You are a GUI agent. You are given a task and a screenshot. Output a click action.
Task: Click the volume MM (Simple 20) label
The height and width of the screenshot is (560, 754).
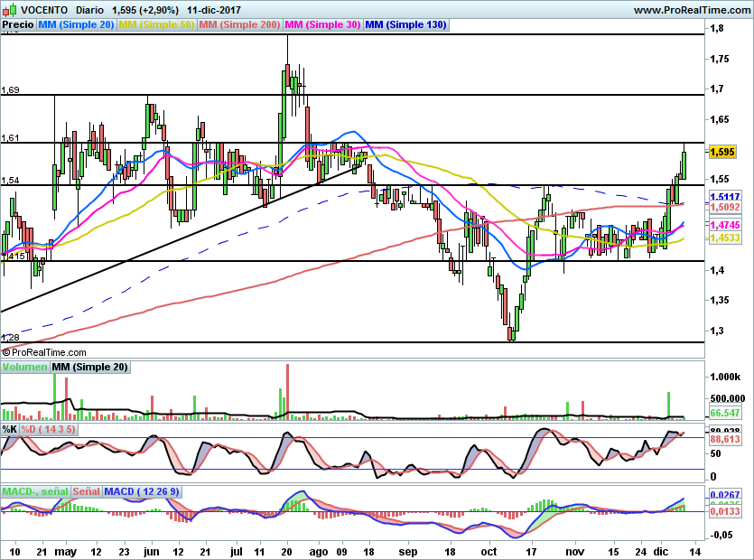click(90, 367)
